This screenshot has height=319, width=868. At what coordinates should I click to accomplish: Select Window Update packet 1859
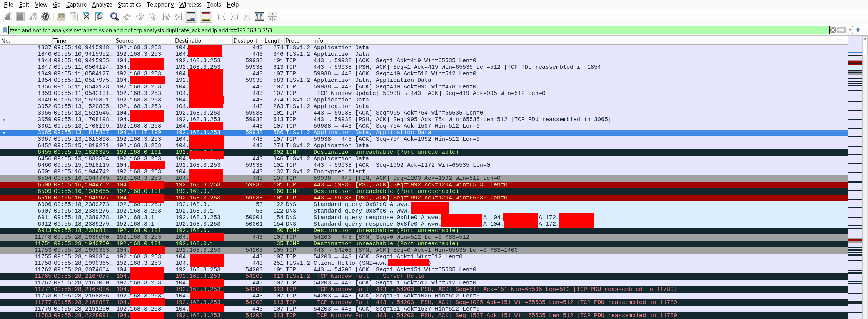pyautogui.click(x=424, y=93)
